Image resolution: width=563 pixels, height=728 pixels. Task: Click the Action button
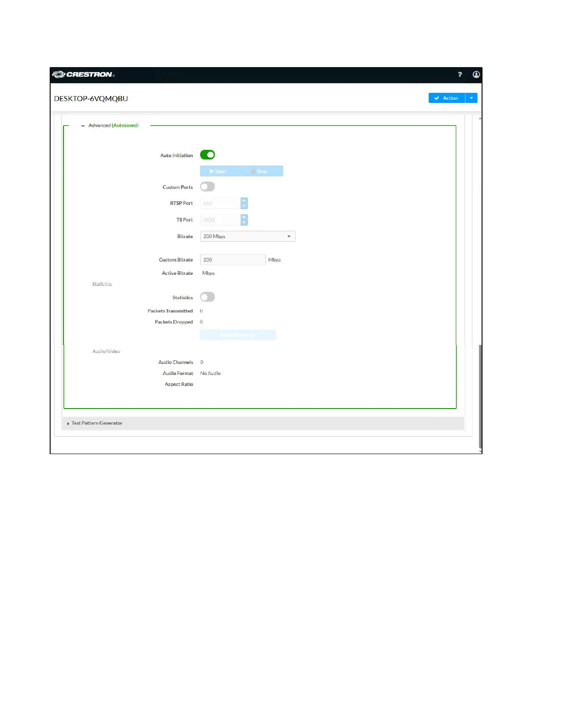point(447,98)
